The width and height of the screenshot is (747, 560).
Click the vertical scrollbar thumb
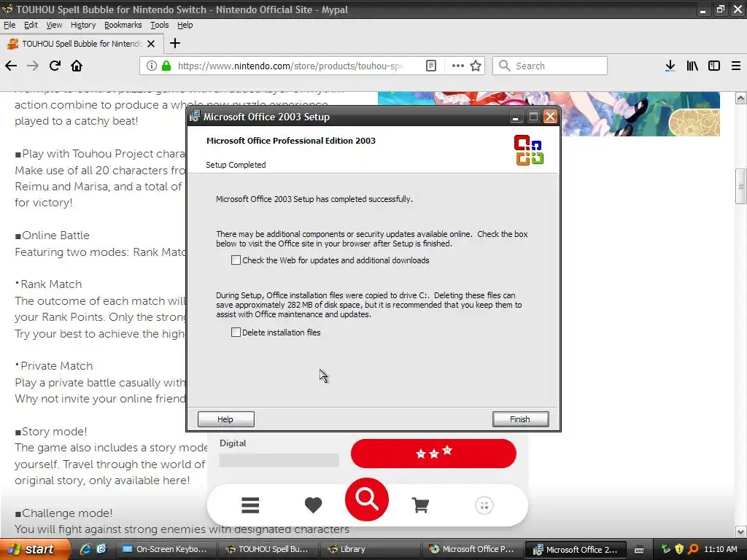pyautogui.click(x=741, y=186)
